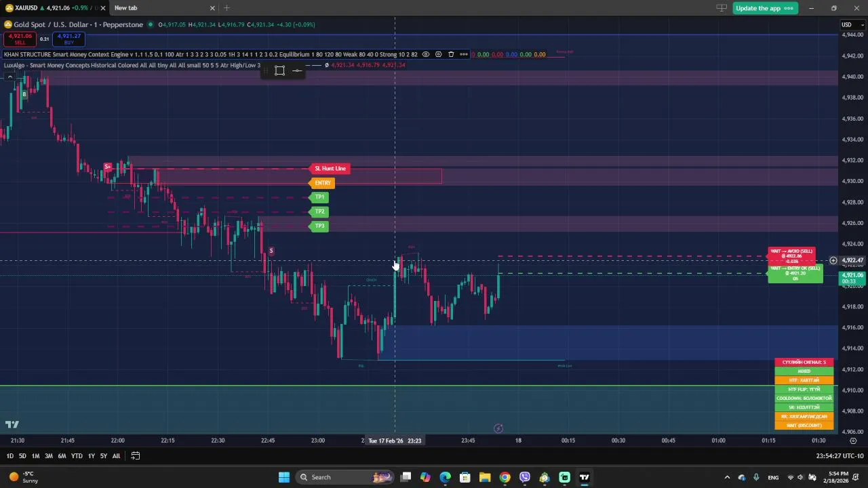Click the S sell signal marker on chart
This screenshot has width=868, height=488.
[x=271, y=251]
